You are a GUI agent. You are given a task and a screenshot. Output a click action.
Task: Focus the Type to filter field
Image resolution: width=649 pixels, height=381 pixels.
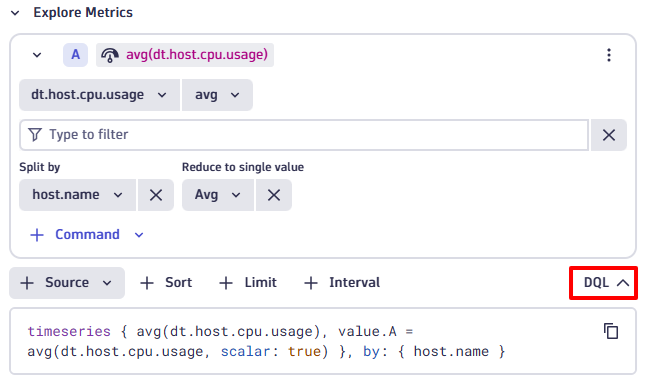point(304,135)
